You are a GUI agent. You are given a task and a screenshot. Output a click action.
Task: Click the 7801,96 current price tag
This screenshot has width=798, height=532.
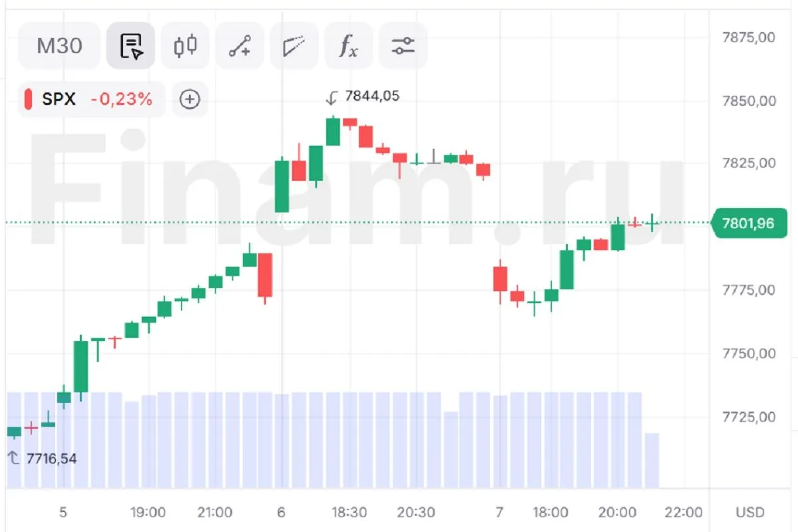(749, 223)
